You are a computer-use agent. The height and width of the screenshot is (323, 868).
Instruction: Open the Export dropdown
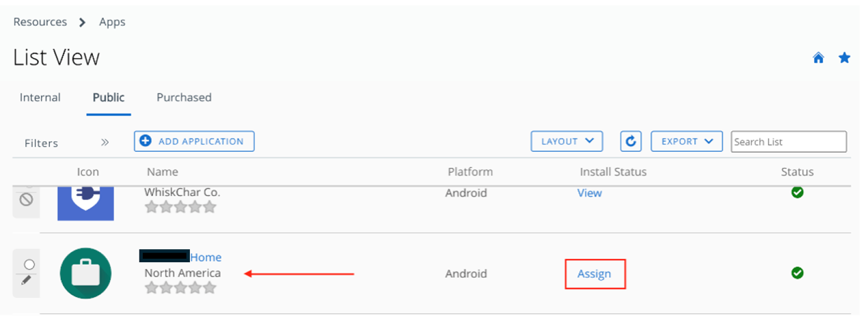pyautogui.click(x=687, y=141)
